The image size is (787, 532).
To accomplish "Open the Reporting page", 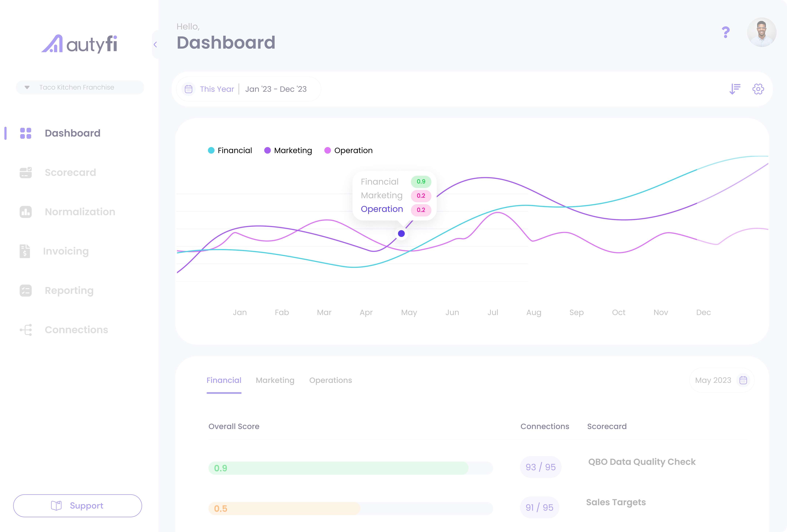I will point(69,290).
